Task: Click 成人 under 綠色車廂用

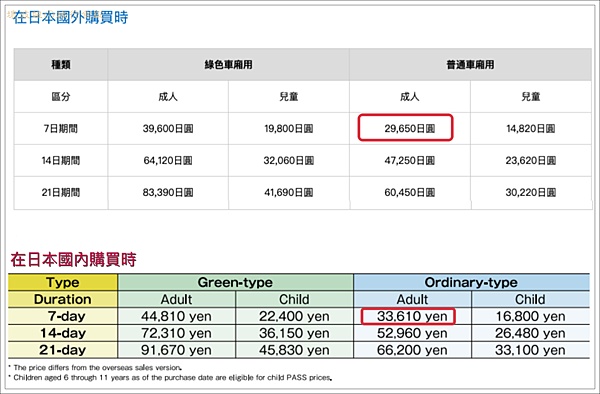Action: (x=168, y=97)
